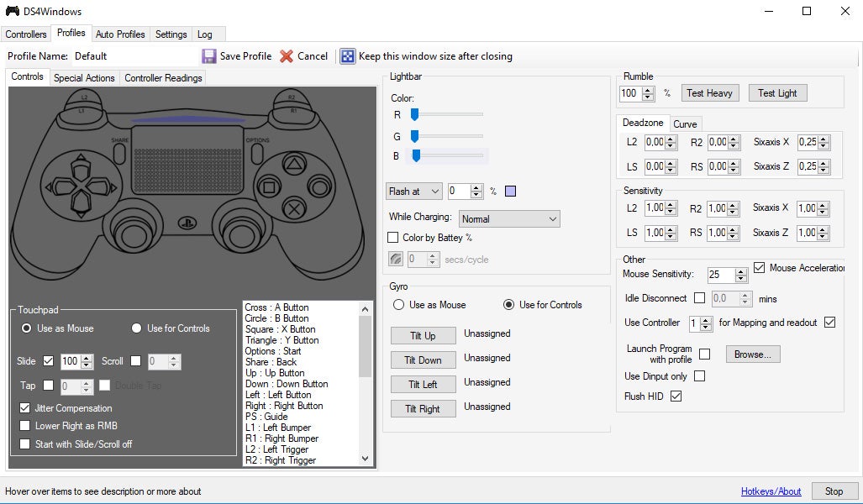This screenshot has height=504, width=863.
Task: Click the red lightbar color slider
Action: point(446,114)
